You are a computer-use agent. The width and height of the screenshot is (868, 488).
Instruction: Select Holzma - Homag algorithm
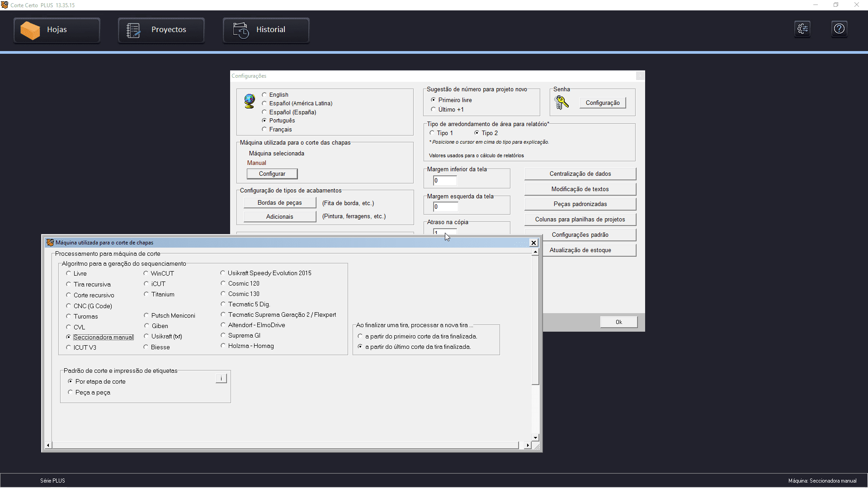pyautogui.click(x=223, y=346)
